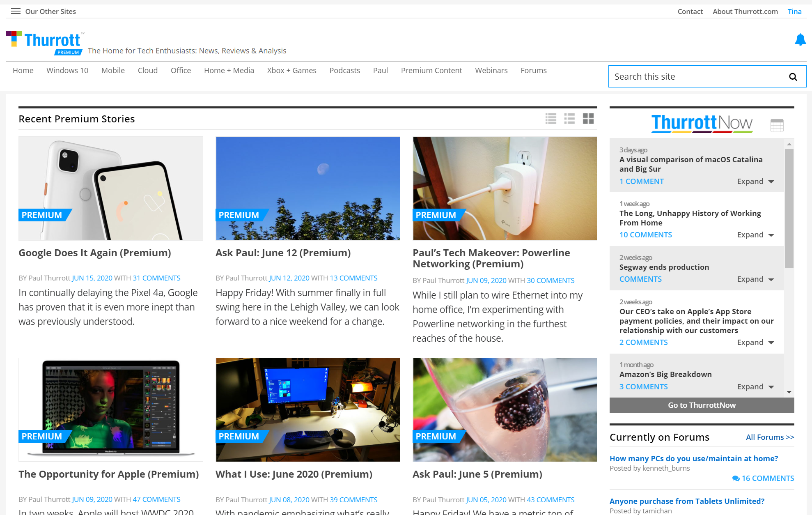The width and height of the screenshot is (812, 515).
Task: Open 10 Comments under Working From Home item
Action: coord(646,235)
